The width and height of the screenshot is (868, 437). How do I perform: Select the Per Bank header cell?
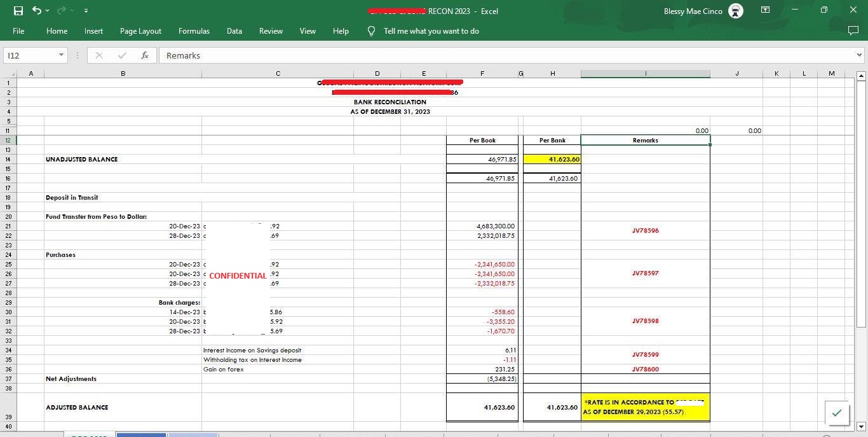click(552, 140)
